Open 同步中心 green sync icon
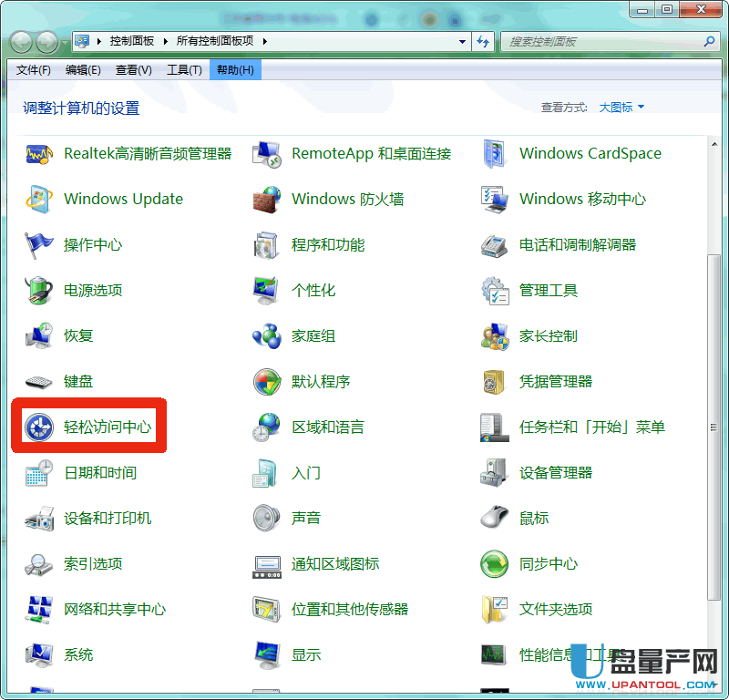Viewport: 729px width, 700px height. [x=495, y=564]
